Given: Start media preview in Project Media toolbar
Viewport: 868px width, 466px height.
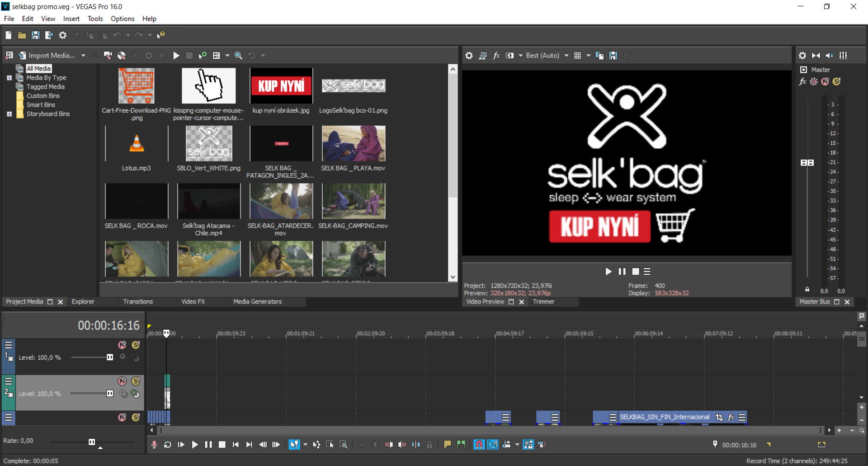Looking at the screenshot, I should coord(176,56).
